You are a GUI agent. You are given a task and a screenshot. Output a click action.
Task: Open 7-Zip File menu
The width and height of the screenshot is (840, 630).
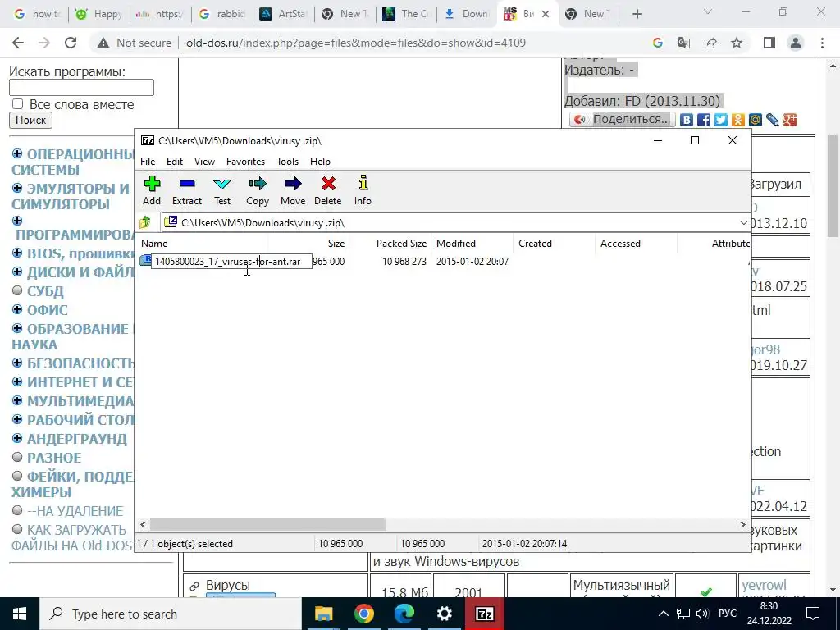pyautogui.click(x=148, y=162)
